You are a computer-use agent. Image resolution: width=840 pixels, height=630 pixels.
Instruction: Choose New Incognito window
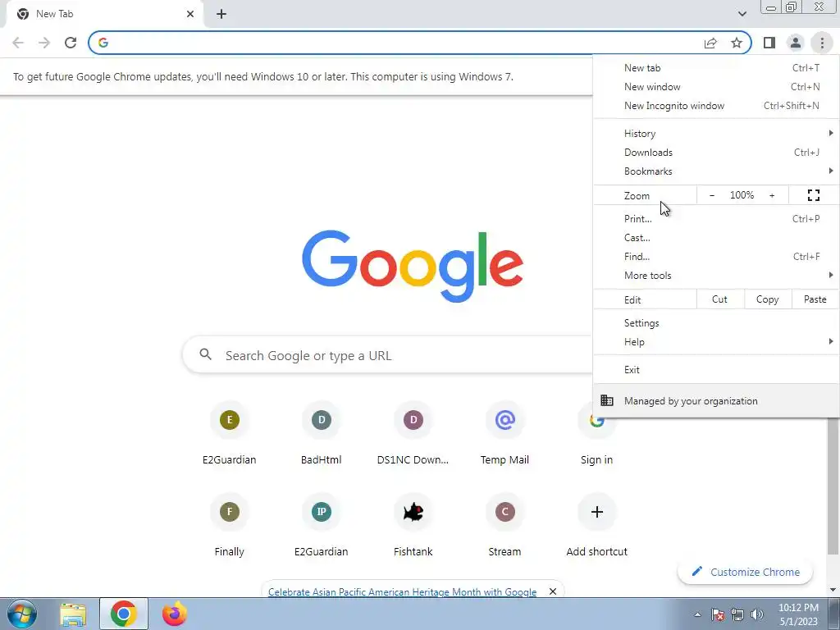(x=716, y=106)
